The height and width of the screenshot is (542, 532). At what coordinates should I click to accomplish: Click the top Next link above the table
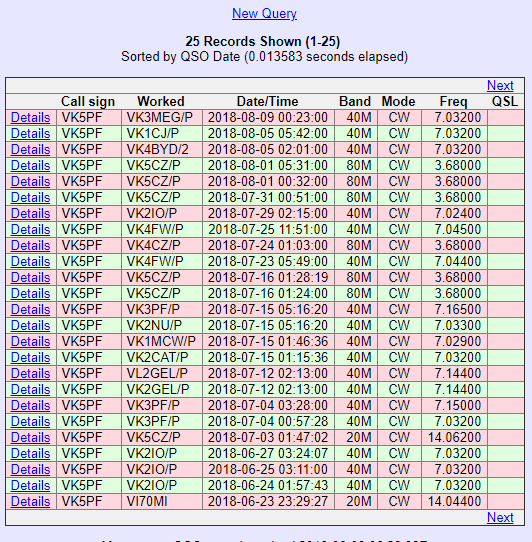pyautogui.click(x=500, y=85)
